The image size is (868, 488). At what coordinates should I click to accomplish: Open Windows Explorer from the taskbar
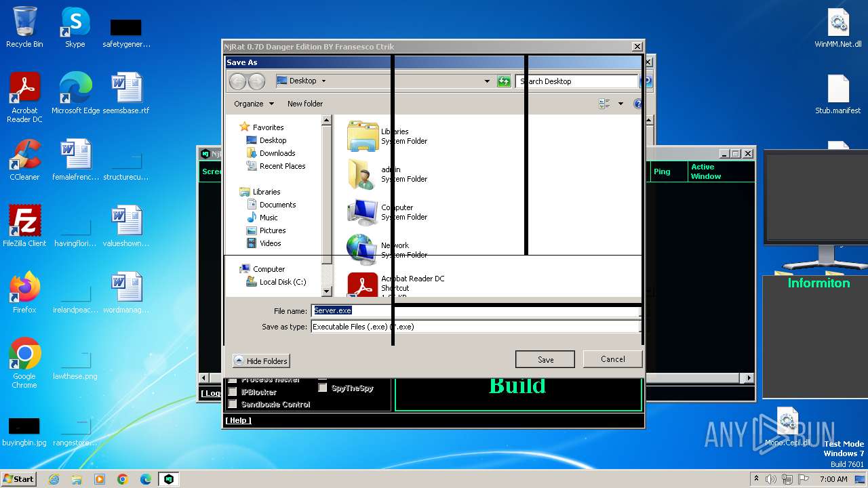pyautogui.click(x=77, y=479)
